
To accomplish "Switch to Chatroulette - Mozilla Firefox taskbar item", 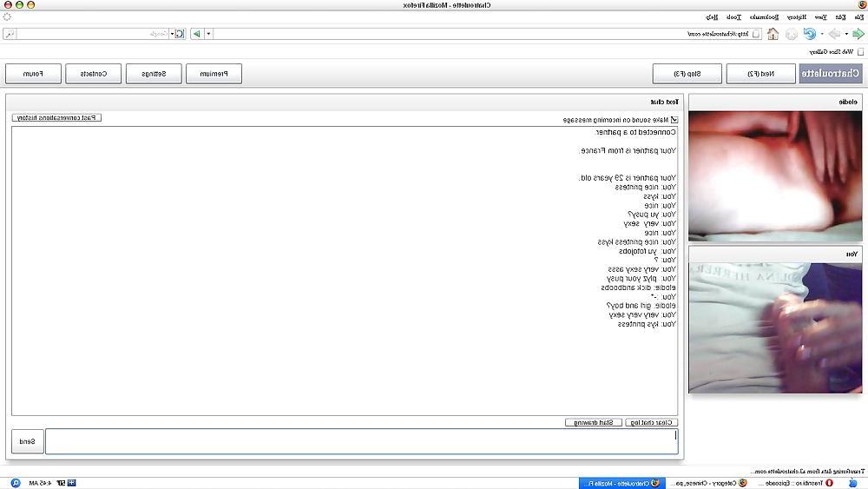I will [621, 483].
